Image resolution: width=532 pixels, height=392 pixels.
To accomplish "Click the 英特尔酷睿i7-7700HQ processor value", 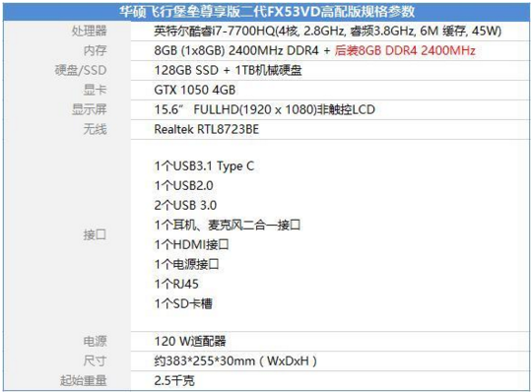I will [327, 31].
